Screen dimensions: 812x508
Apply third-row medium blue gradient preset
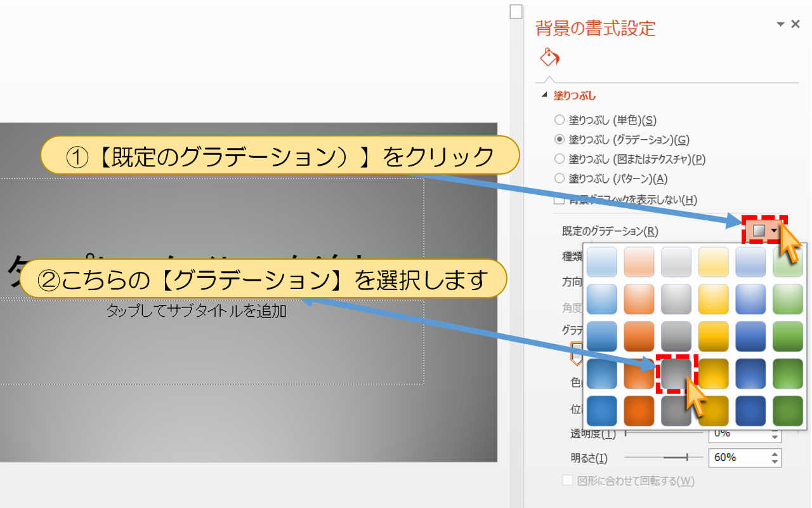tap(602, 337)
